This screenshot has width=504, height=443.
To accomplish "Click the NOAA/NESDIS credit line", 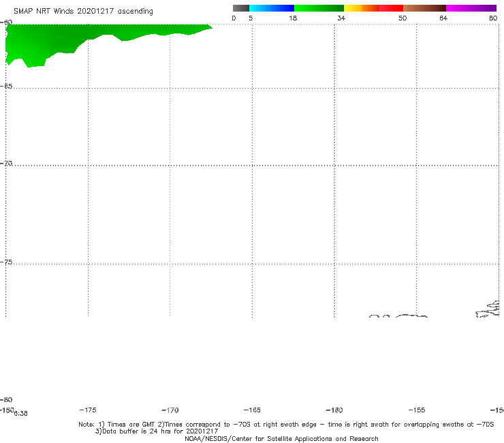I will pyautogui.click(x=281, y=438).
